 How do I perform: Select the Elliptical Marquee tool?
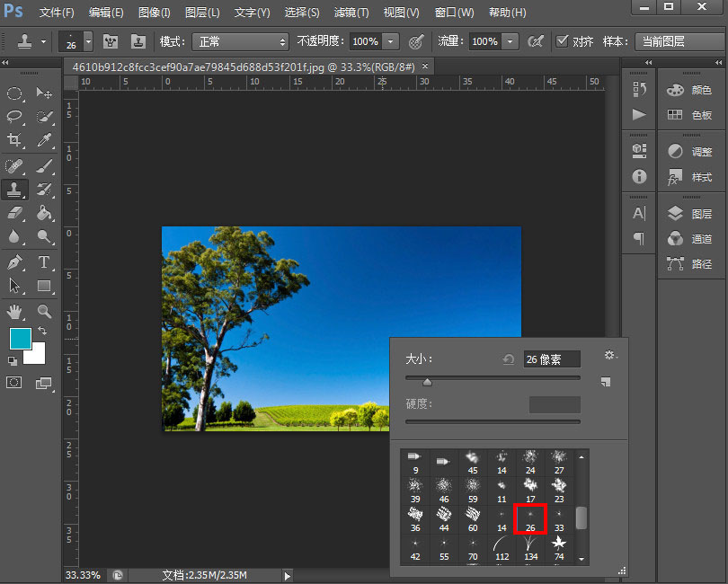pyautogui.click(x=14, y=93)
